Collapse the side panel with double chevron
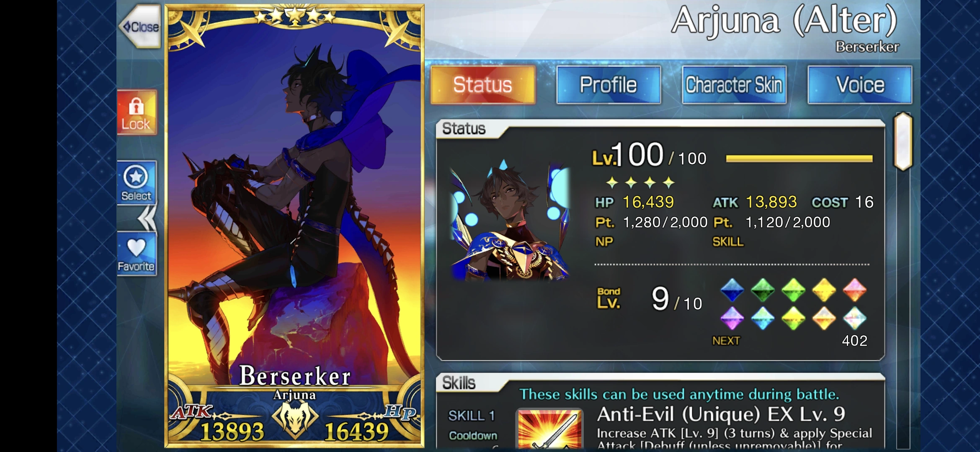This screenshot has height=452, width=980. coord(147,218)
